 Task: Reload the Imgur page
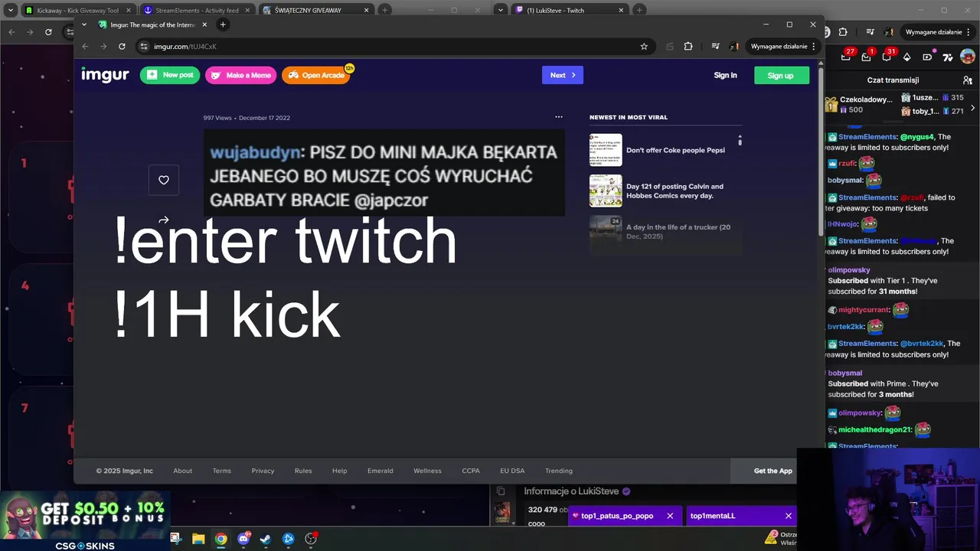point(122,46)
